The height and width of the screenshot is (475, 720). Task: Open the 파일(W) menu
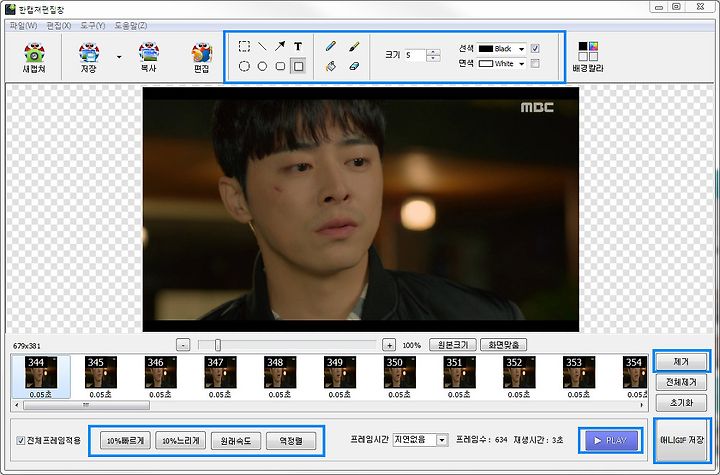[23, 26]
